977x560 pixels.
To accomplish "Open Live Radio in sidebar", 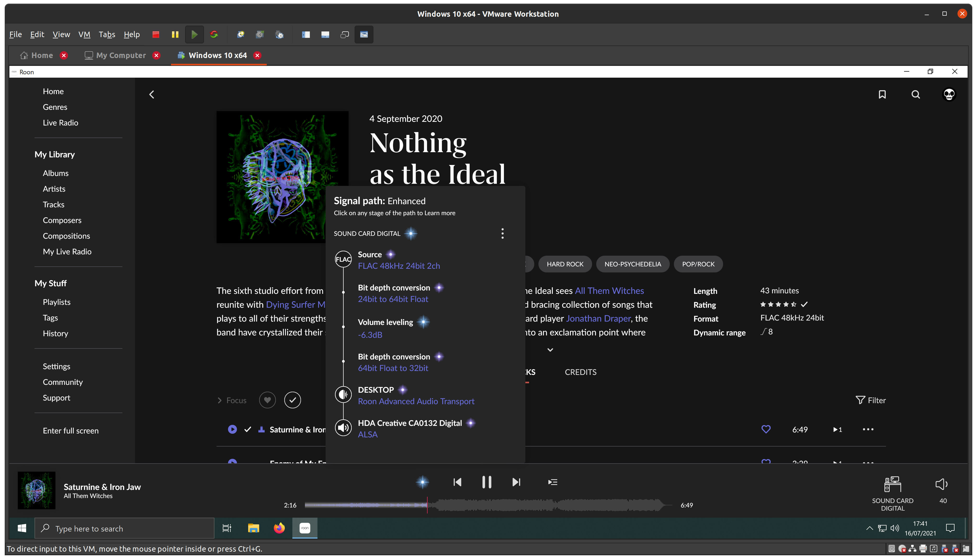I will tap(60, 123).
